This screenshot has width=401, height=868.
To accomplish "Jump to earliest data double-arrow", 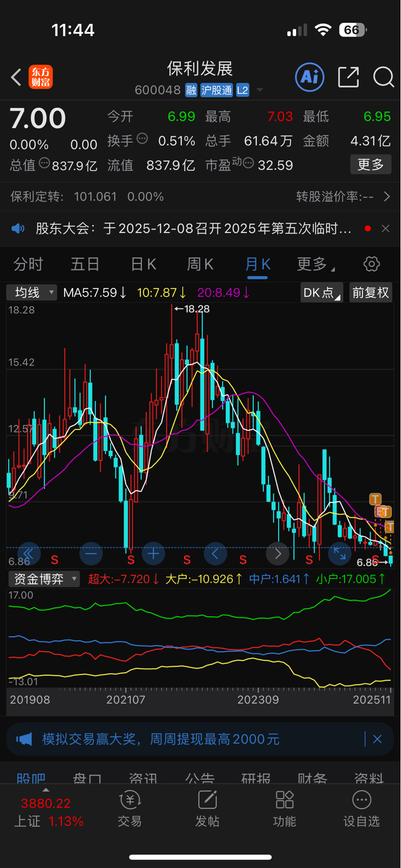I will click(29, 554).
